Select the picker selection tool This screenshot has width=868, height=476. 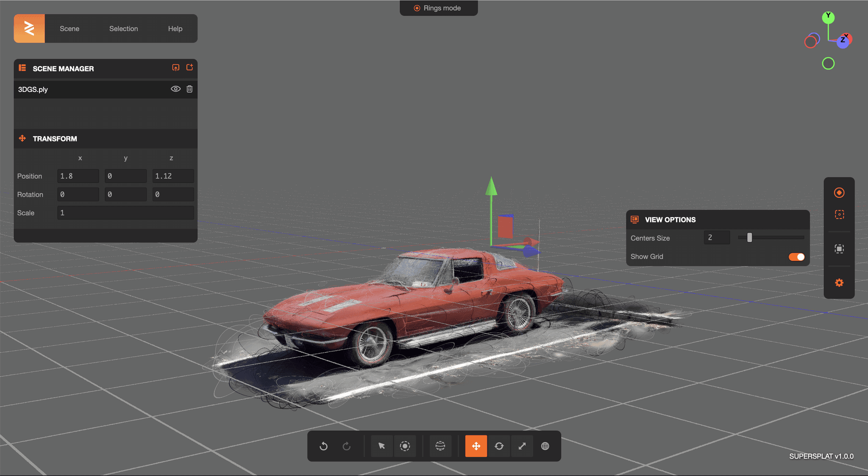(x=381, y=446)
